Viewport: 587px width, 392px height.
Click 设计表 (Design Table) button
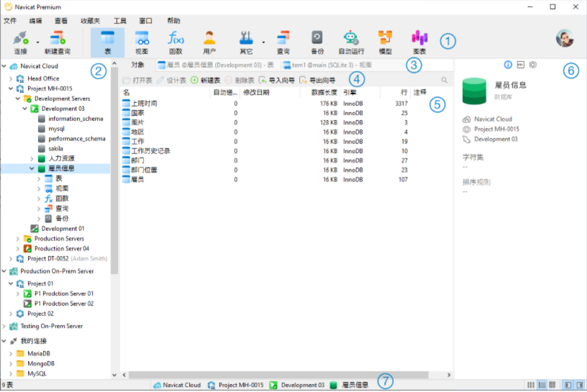171,81
